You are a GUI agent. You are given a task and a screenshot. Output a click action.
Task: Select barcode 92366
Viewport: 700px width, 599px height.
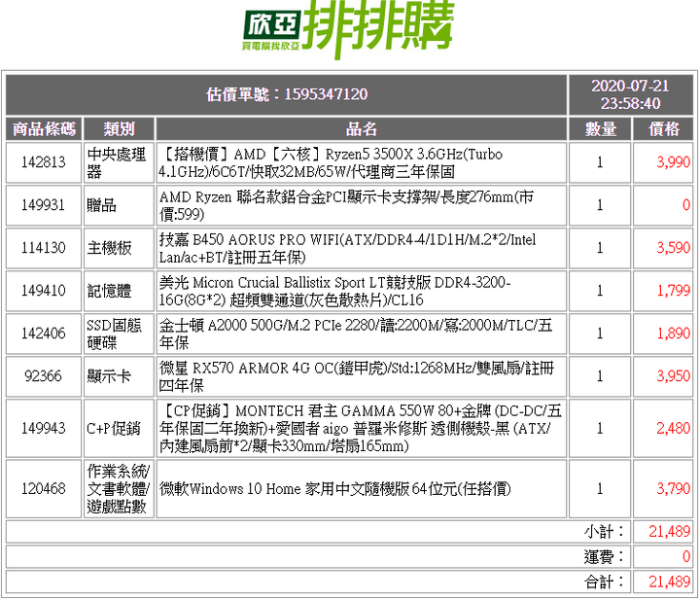tap(44, 376)
